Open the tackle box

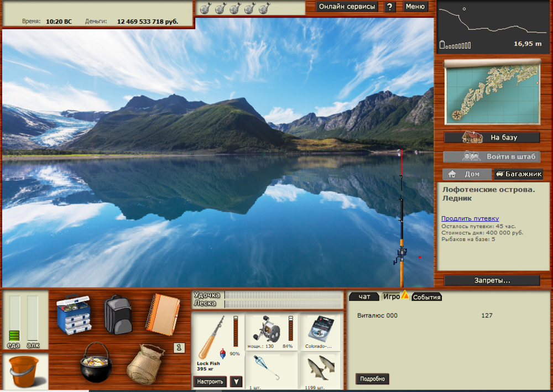pos(73,314)
